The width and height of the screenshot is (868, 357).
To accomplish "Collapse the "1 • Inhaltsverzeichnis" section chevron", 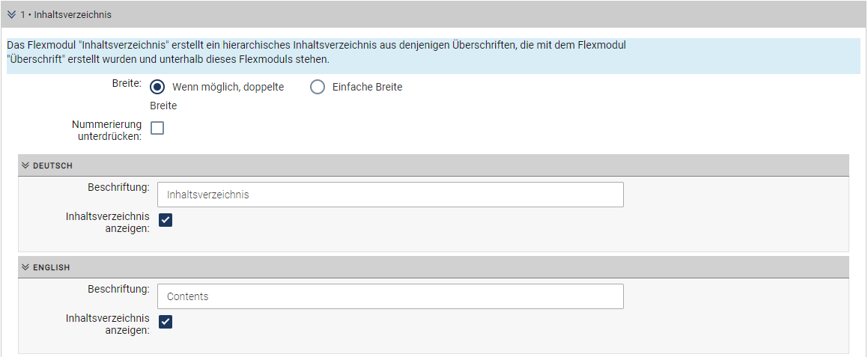I will coord(11,15).
